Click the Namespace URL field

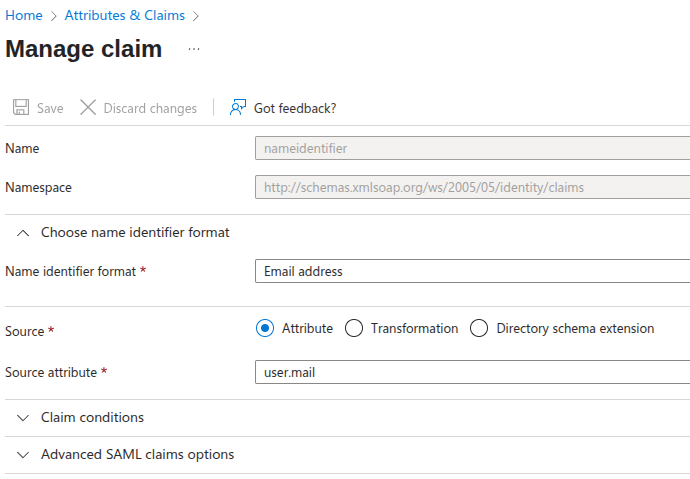pyautogui.click(x=472, y=187)
